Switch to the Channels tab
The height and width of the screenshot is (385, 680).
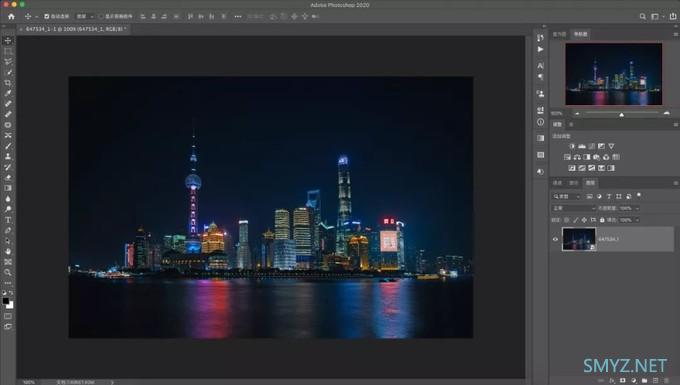557,183
